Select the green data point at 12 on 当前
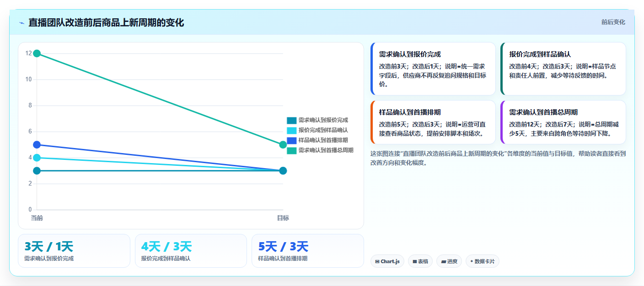 tap(37, 53)
